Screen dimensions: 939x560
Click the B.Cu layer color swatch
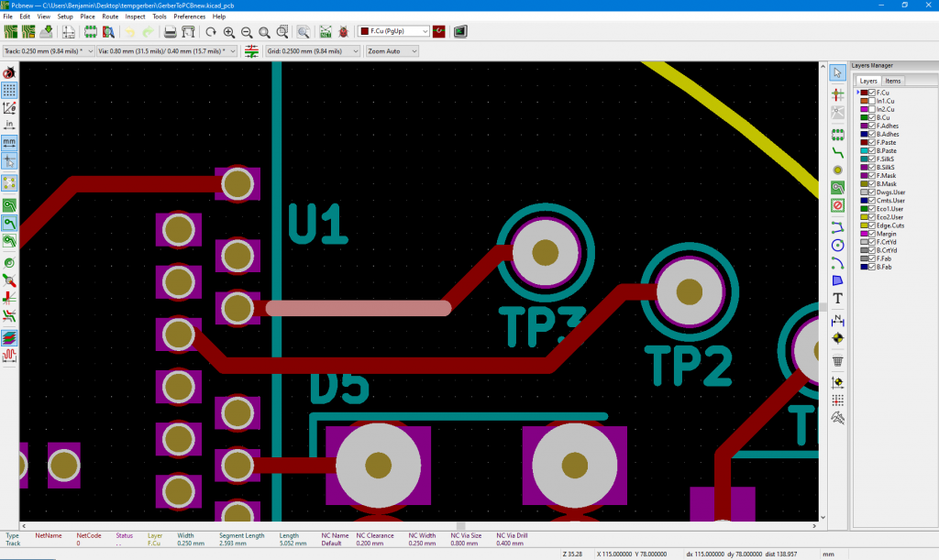click(x=864, y=117)
